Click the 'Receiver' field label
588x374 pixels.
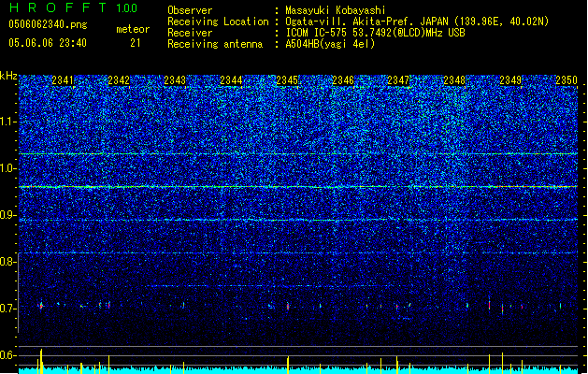[190, 33]
